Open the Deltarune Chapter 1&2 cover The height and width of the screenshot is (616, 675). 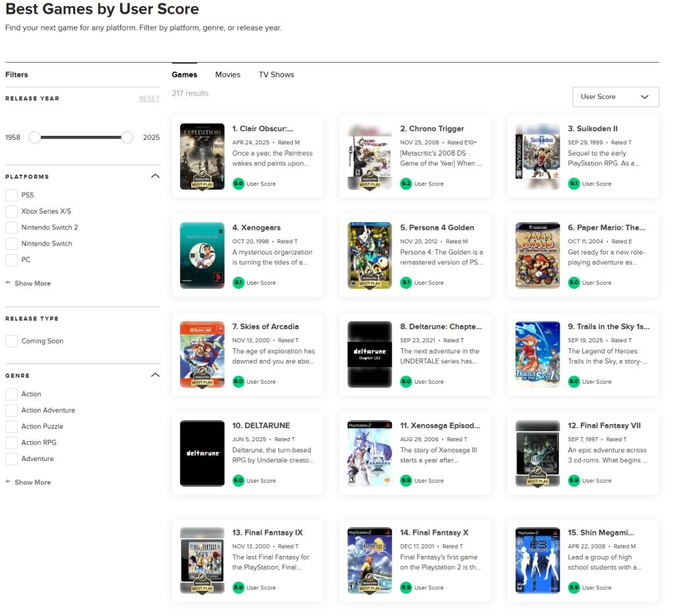click(370, 355)
